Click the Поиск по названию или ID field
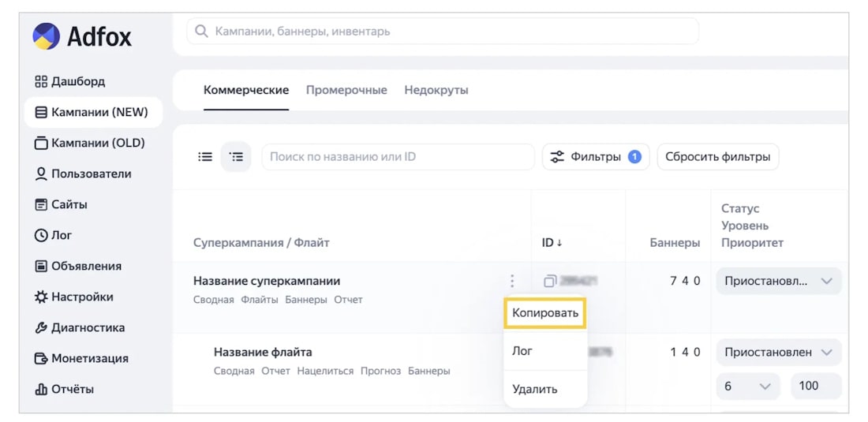 pyautogui.click(x=398, y=157)
